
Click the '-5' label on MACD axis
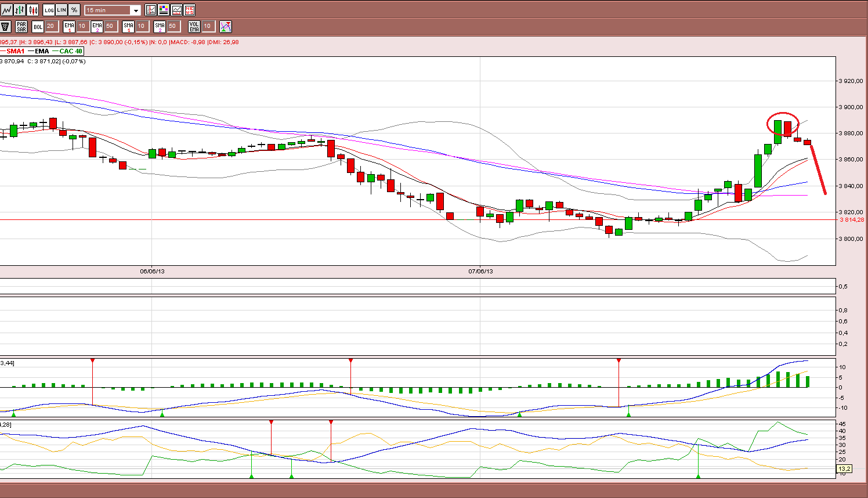point(842,398)
